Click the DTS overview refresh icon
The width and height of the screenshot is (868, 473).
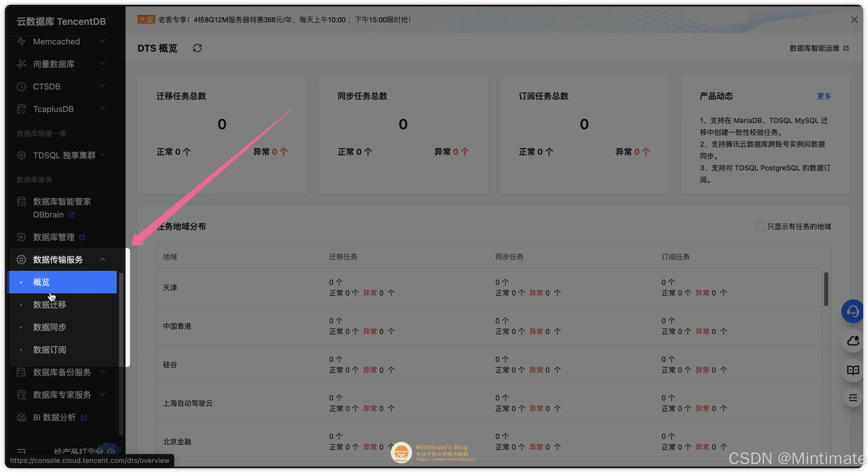click(x=197, y=48)
